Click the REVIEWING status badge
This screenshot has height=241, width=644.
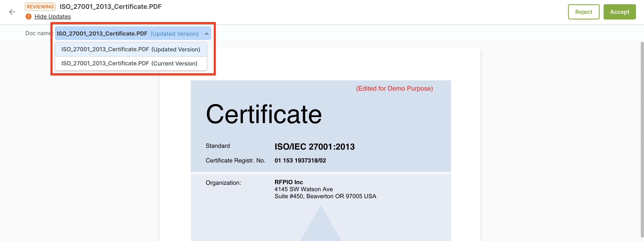[40, 7]
